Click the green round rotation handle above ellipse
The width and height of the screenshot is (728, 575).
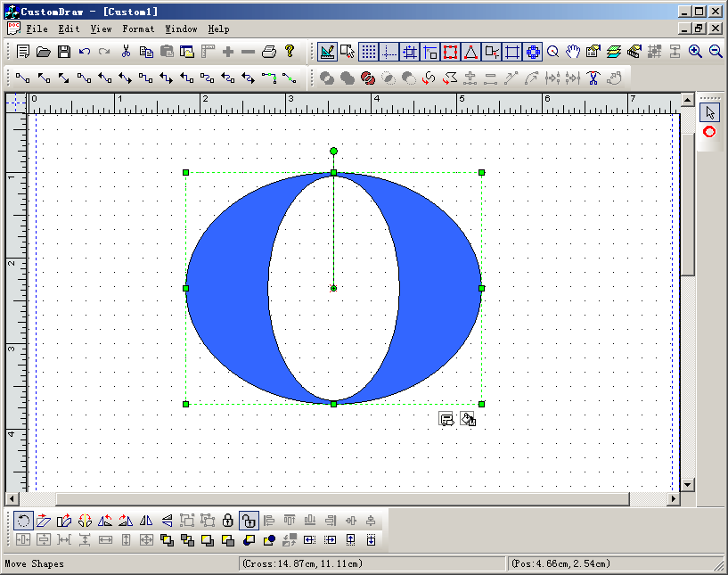(x=333, y=151)
